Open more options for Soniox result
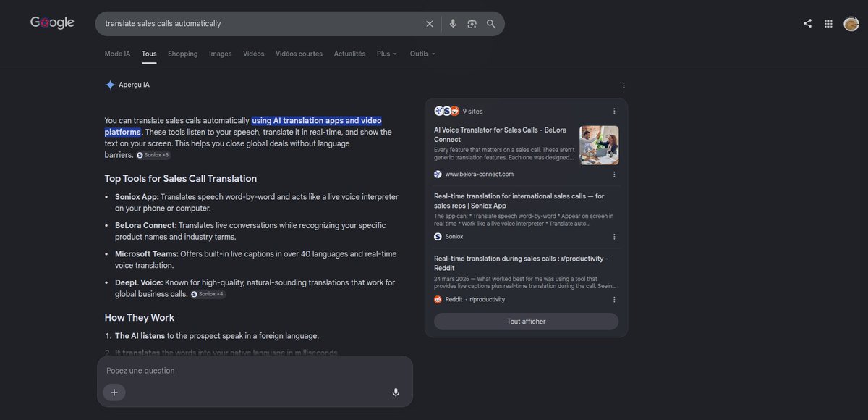868x420 pixels. point(614,237)
